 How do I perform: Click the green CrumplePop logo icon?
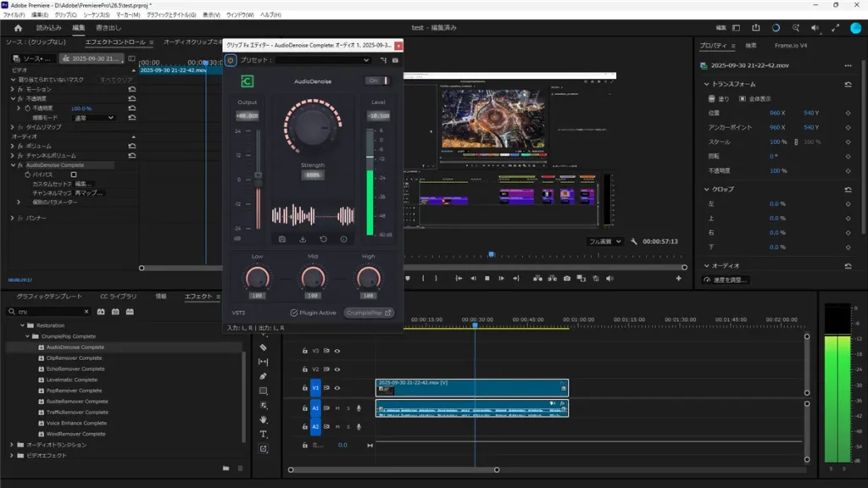247,81
